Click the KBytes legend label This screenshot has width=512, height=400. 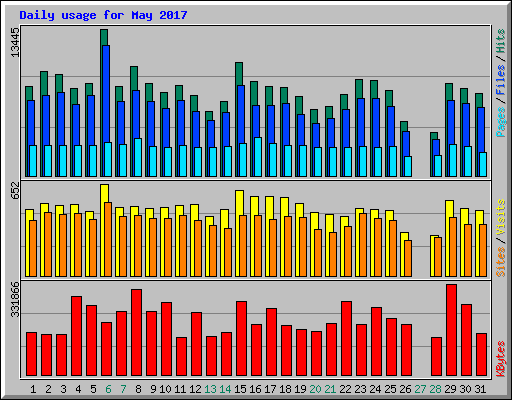tap(501, 359)
